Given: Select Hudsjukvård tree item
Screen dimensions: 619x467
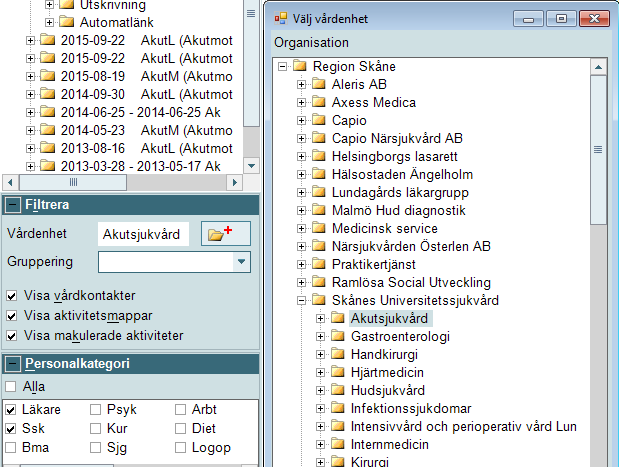Looking at the screenshot, I should [x=388, y=390].
